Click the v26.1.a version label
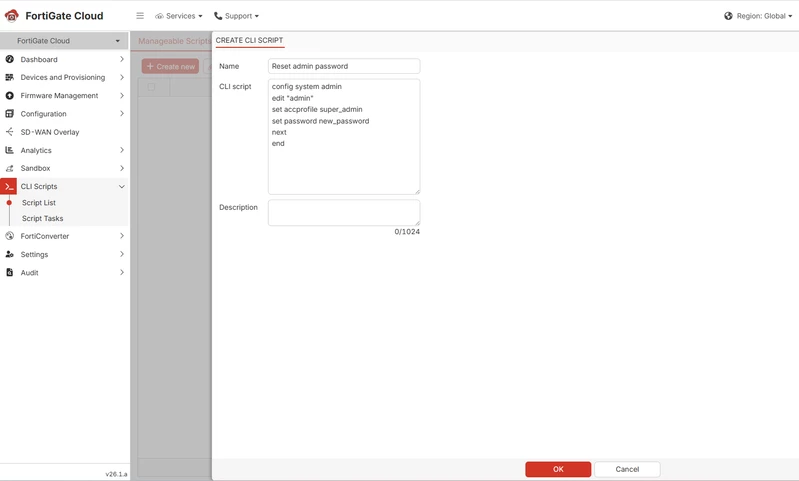The height and width of the screenshot is (481, 799). click(116, 474)
